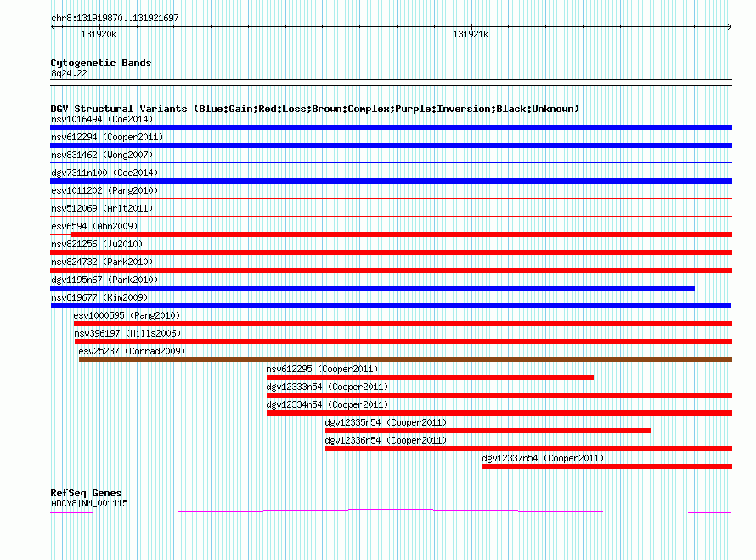
Task: Select the dgv1195n67 (Park2010) label
Action: tap(104, 280)
